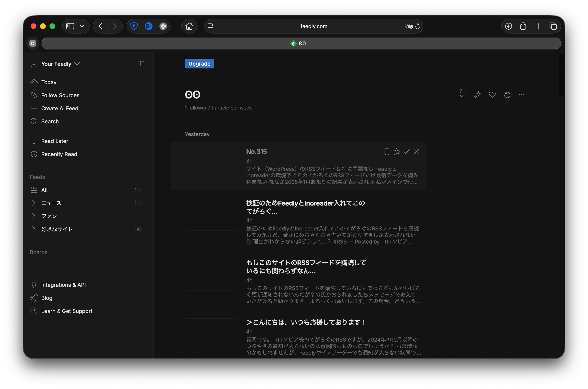Image resolution: width=588 pixels, height=389 pixels.
Task: Toggle the Feedly left sidebar panel icon
Action: pos(141,64)
